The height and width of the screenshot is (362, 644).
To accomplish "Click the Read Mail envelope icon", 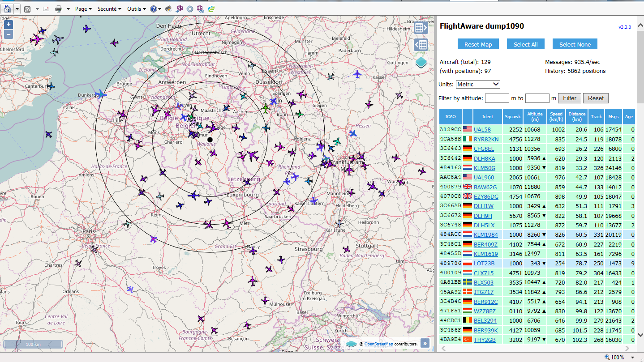I will pos(46,9).
